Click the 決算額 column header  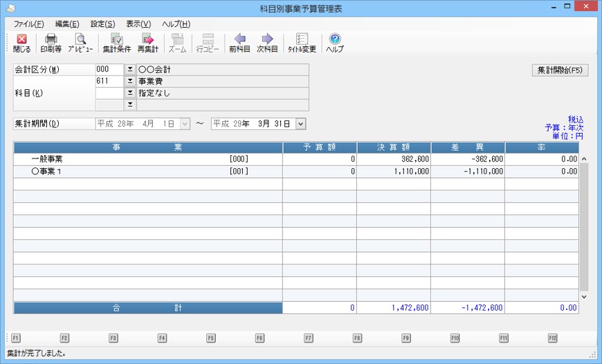pyautogui.click(x=393, y=147)
